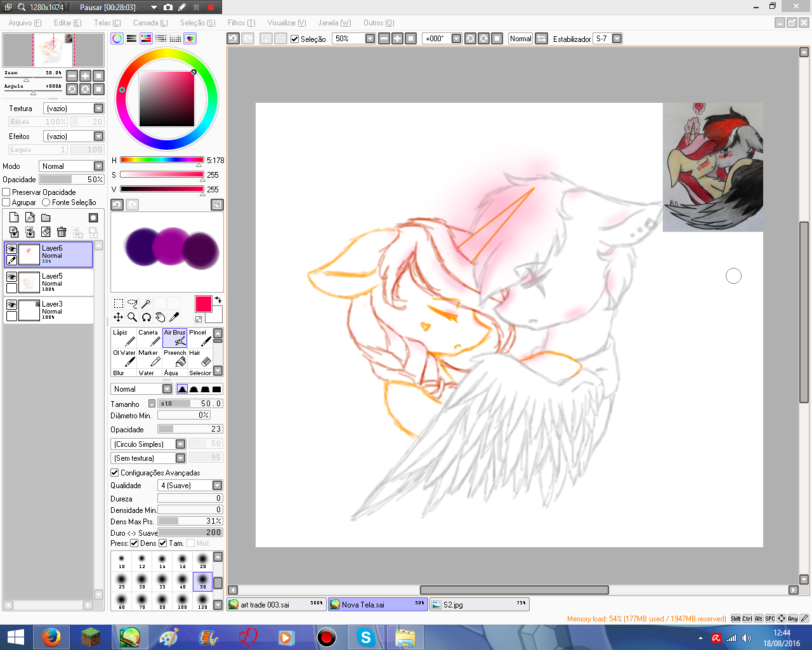
Task: Open the rotation angle +000° dropdown
Action: point(442,38)
